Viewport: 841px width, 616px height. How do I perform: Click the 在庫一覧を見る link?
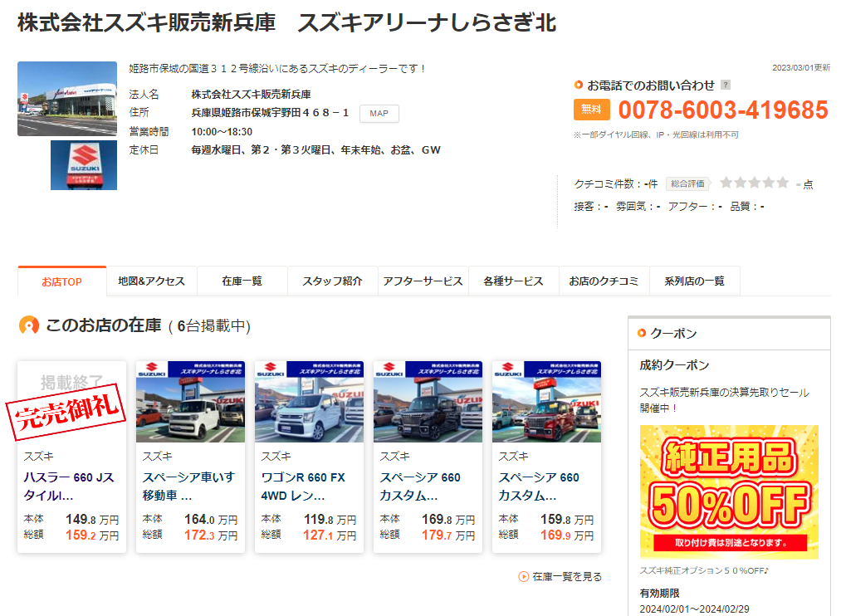coord(567,576)
